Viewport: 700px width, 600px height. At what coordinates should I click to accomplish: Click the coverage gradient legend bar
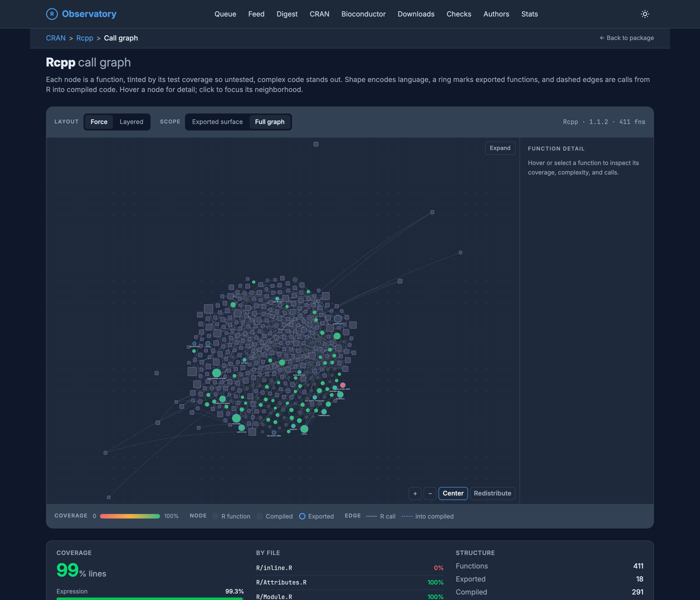click(x=130, y=516)
